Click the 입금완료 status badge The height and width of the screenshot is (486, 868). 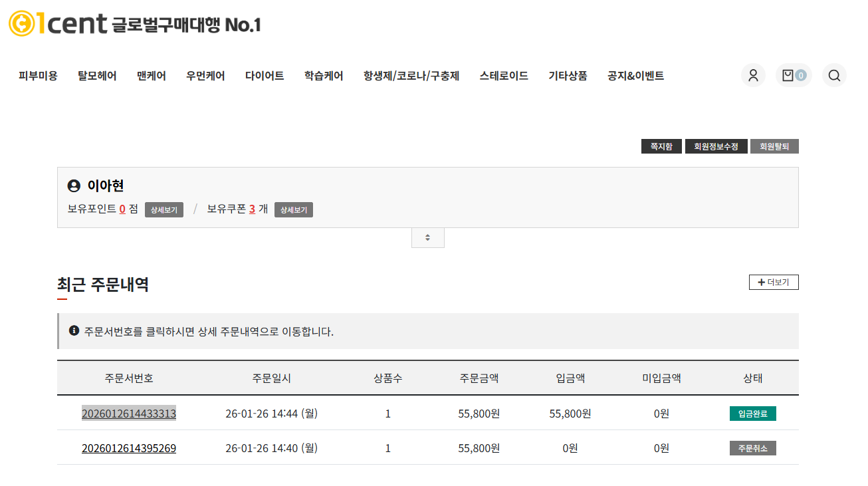tap(752, 414)
